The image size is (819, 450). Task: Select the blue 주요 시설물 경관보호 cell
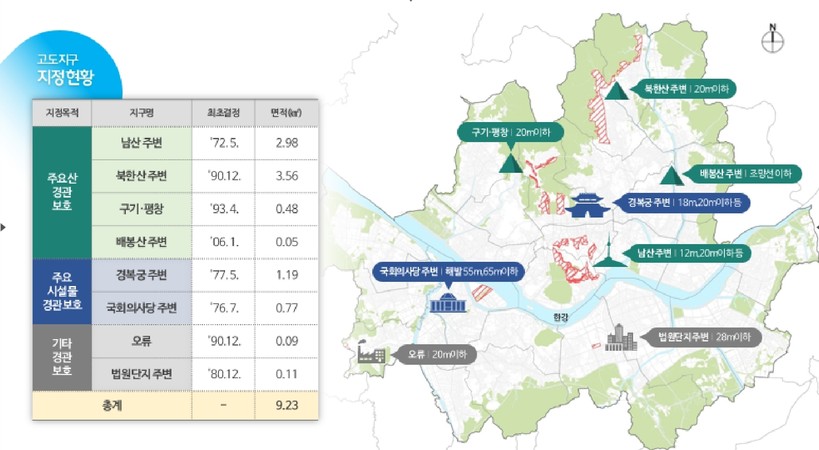tap(61, 290)
